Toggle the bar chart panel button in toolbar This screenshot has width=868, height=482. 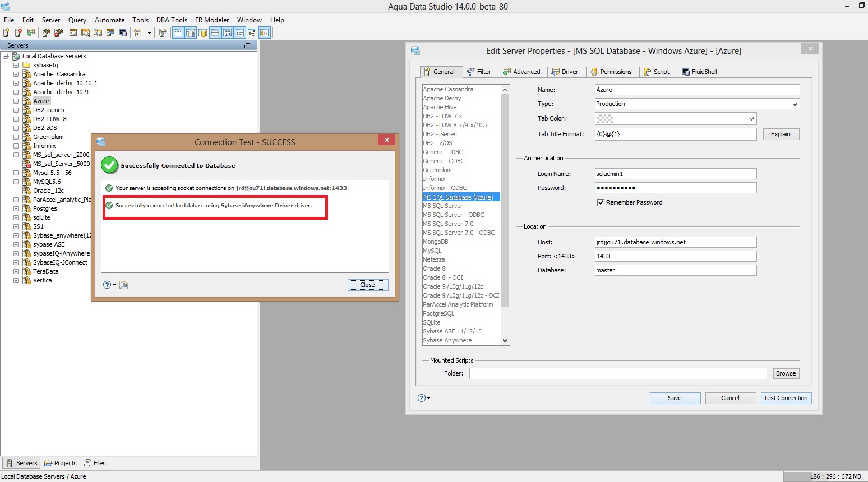coord(264,33)
